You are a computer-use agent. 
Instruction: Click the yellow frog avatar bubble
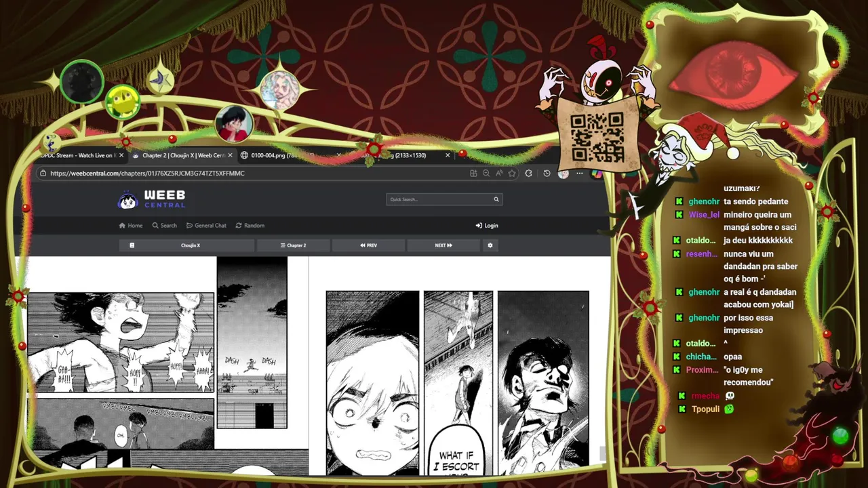(123, 102)
